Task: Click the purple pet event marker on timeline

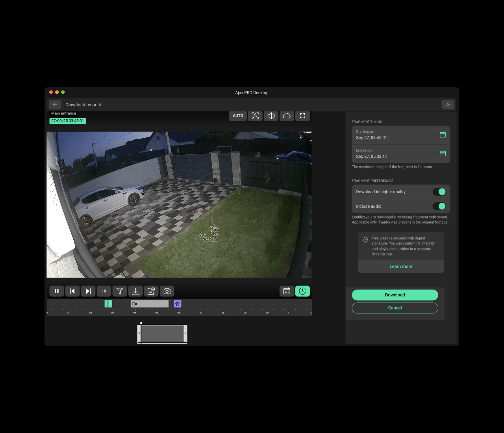Action: coord(178,303)
